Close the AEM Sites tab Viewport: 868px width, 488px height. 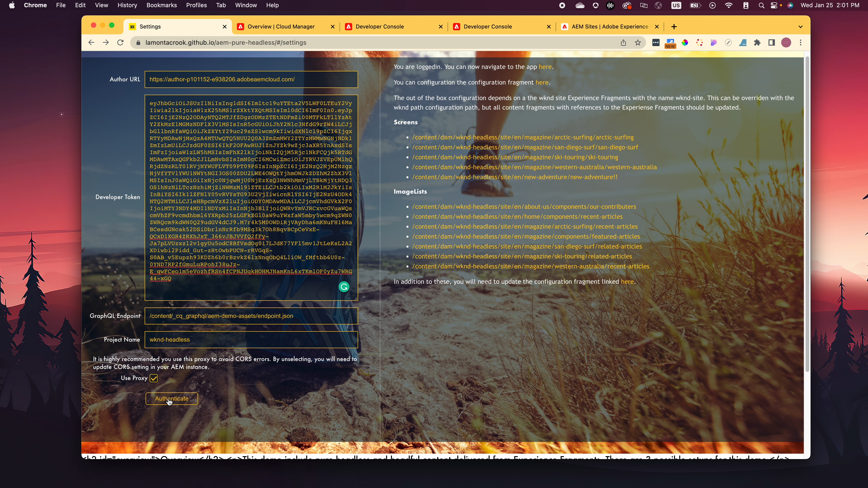(x=657, y=27)
